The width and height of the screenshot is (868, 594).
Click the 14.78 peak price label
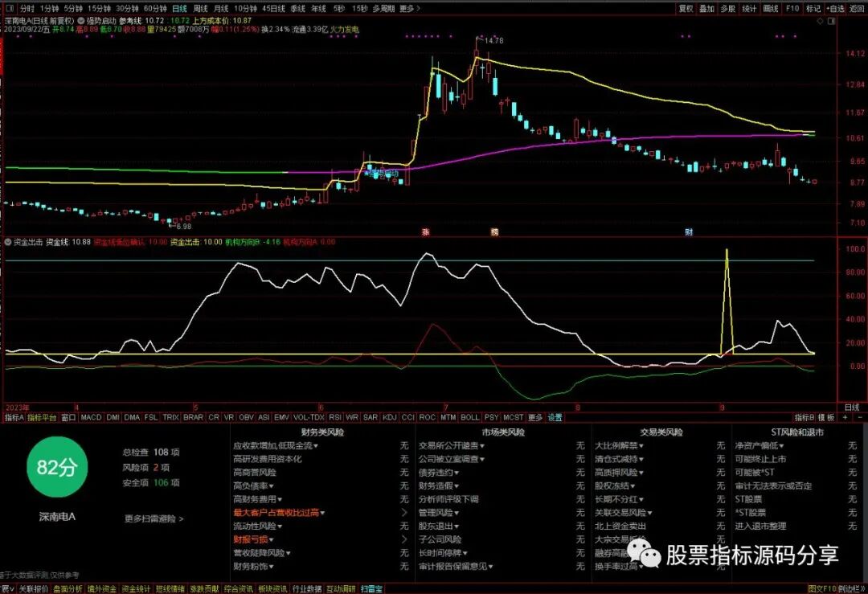(493, 40)
